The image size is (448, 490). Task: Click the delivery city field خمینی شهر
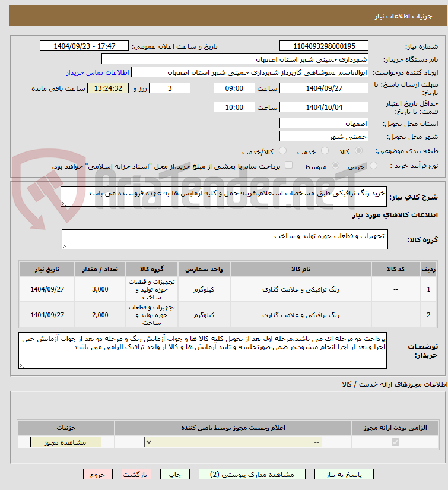(x=324, y=136)
